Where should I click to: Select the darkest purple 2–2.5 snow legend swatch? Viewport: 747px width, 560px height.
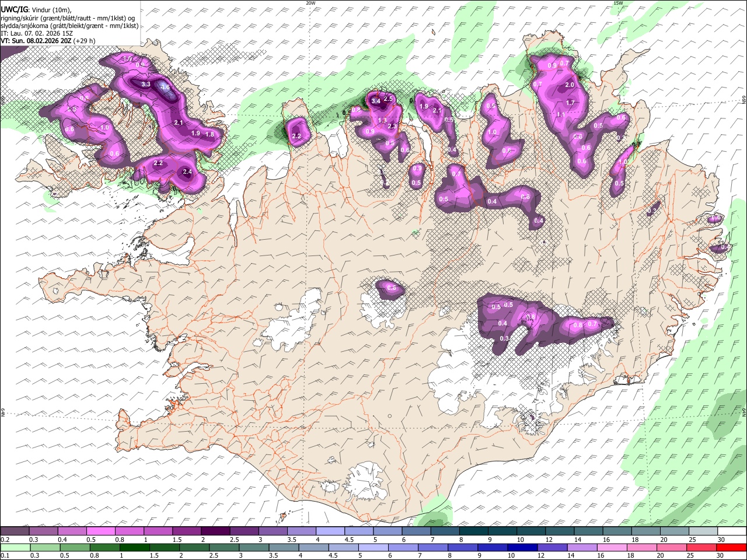[215, 531]
